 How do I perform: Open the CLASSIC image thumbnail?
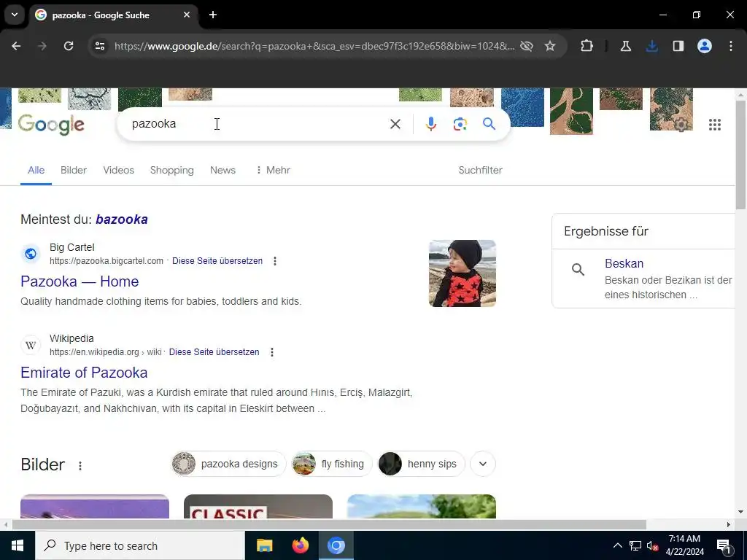pyautogui.click(x=258, y=507)
